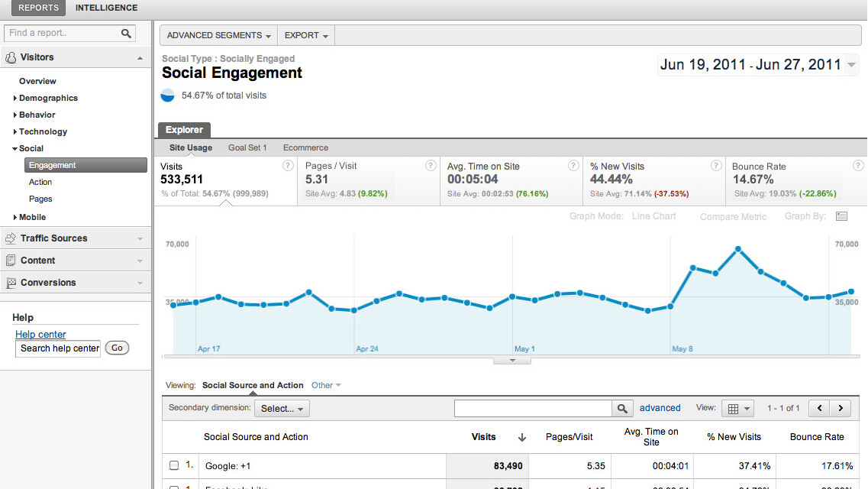
Task: Open the Secondary dimension Select dropdown
Action: click(282, 409)
